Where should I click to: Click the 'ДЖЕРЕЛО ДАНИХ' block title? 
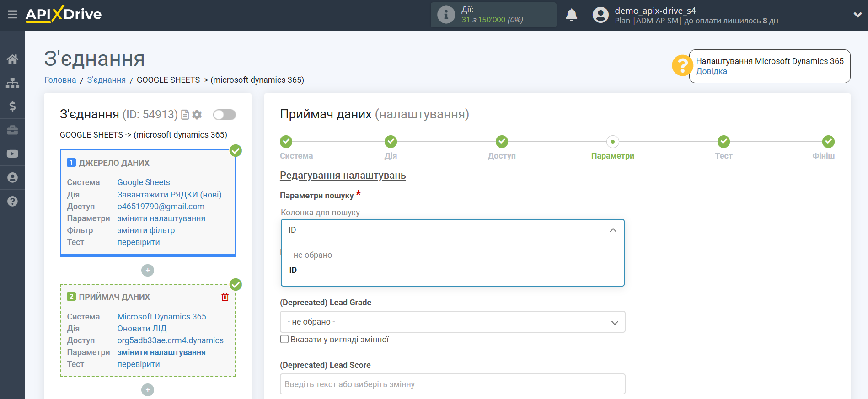(x=114, y=163)
